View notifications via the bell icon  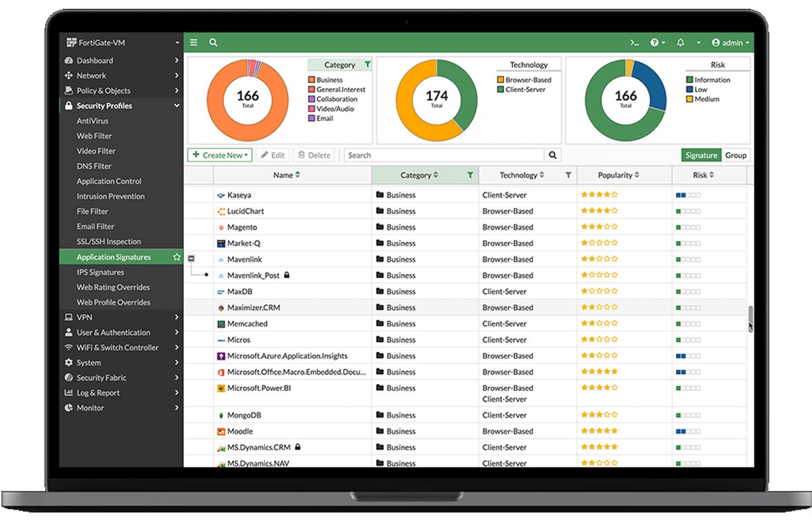pyautogui.click(x=680, y=43)
